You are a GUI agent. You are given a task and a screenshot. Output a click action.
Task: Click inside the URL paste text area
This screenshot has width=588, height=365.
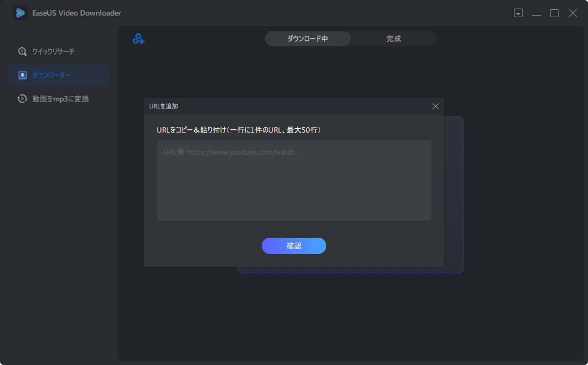(293, 180)
